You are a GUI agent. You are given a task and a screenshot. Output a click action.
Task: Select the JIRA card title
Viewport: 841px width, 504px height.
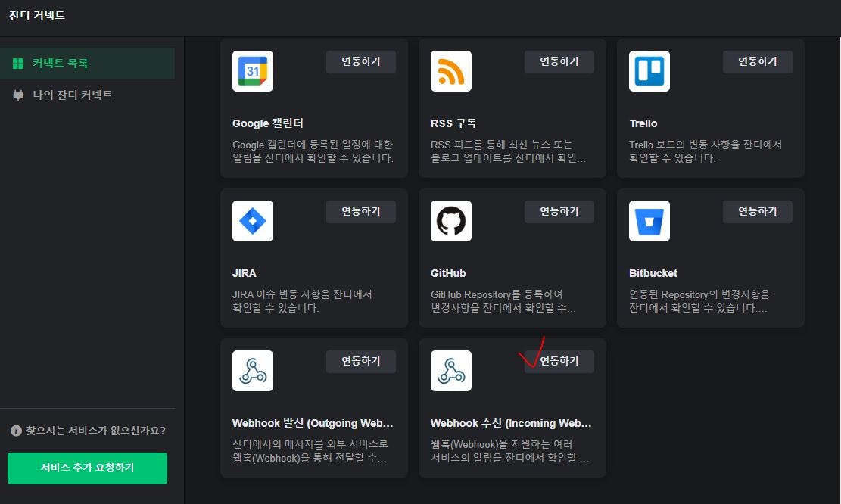(244, 273)
